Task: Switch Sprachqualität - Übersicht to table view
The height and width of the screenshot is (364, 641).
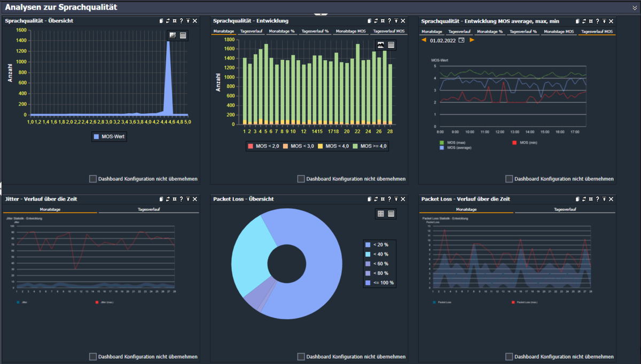Action: click(x=183, y=35)
